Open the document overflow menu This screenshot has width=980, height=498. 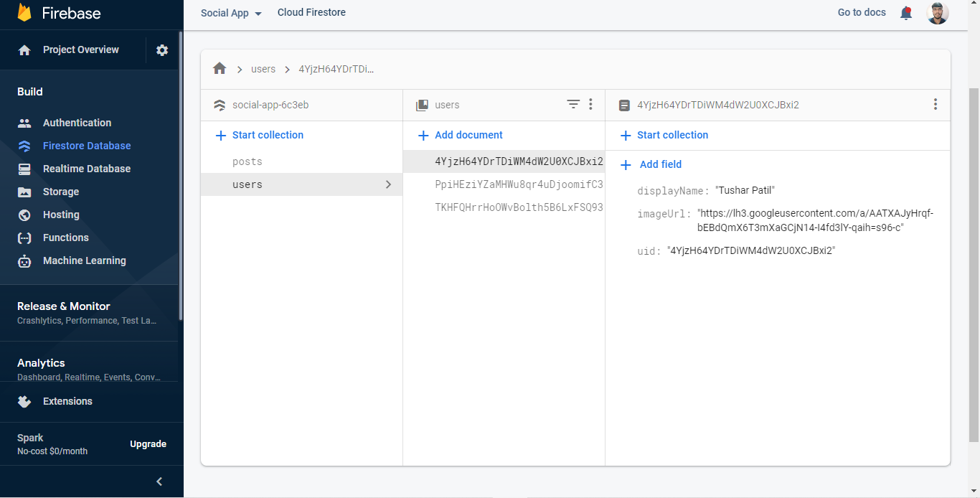(936, 104)
